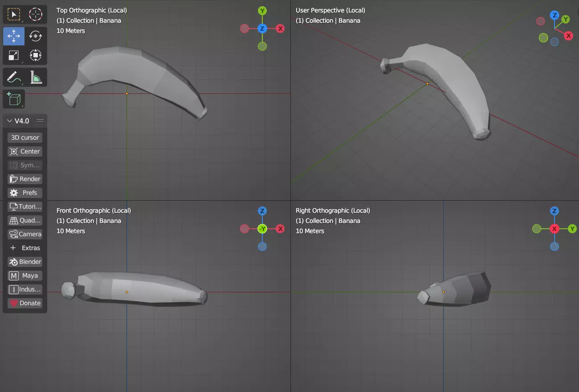Image resolution: width=579 pixels, height=392 pixels.
Task: Expand the Extras section
Action: (x=25, y=248)
